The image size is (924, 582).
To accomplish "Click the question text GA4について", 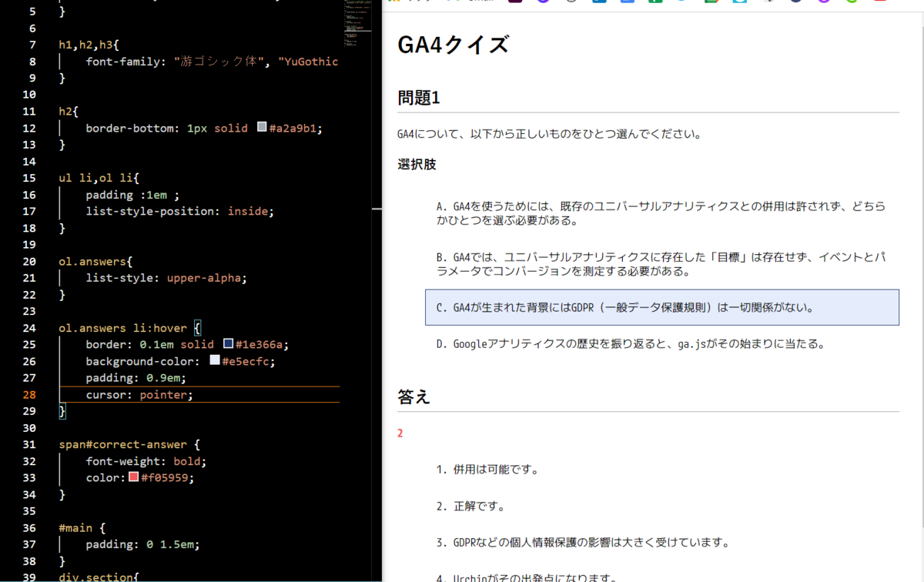I will pos(549,134).
